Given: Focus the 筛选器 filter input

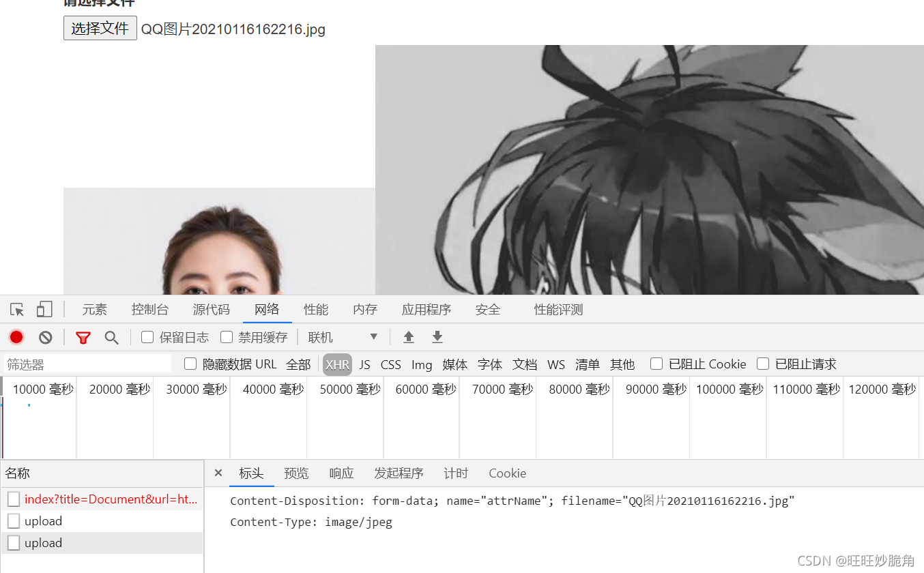Looking at the screenshot, I should 87,364.
